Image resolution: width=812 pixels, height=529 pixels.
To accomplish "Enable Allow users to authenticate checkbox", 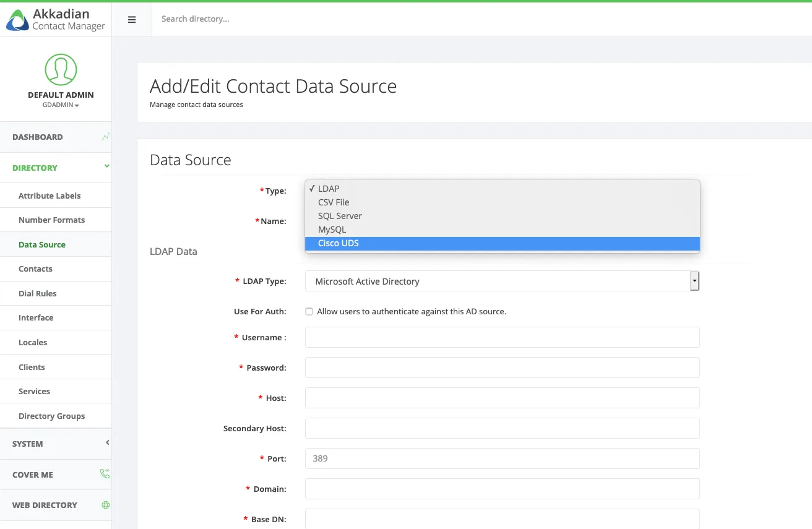I will [x=309, y=312].
